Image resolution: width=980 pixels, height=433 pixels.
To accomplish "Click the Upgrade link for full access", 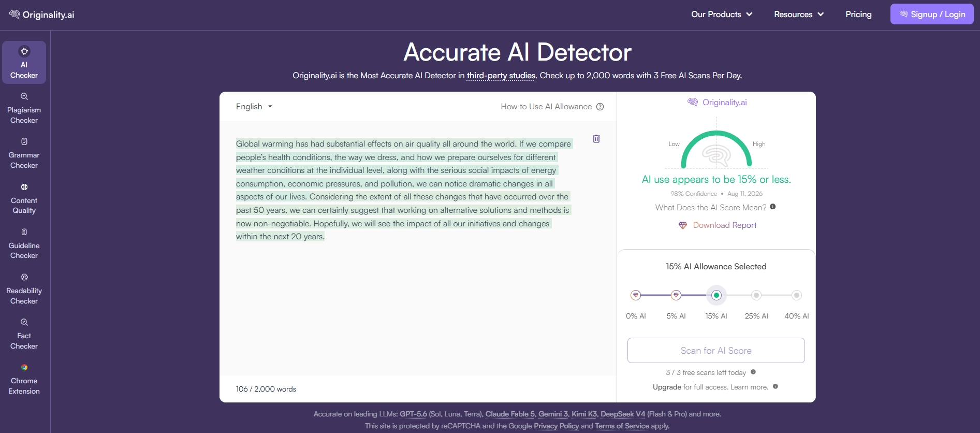I will (667, 387).
